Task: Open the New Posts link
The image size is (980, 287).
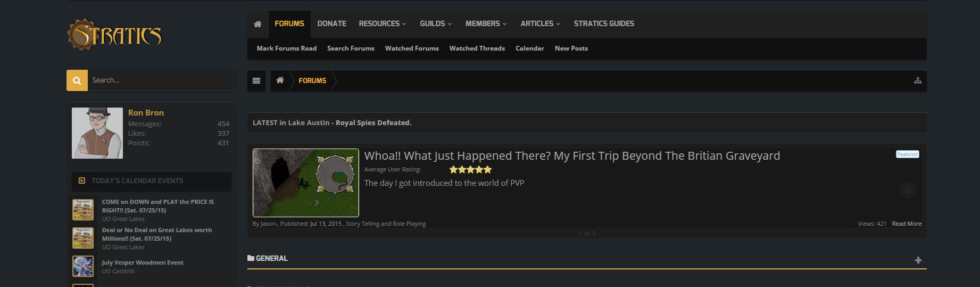Action: click(x=571, y=48)
